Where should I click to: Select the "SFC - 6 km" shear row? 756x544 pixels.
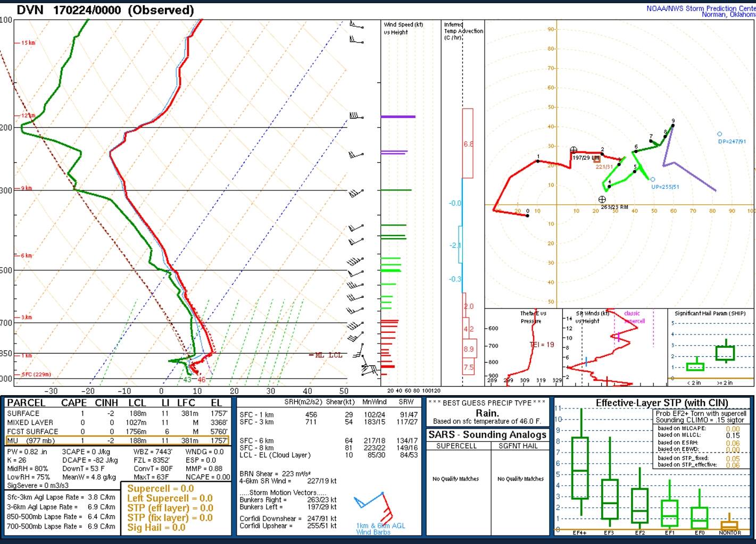pos(328,441)
